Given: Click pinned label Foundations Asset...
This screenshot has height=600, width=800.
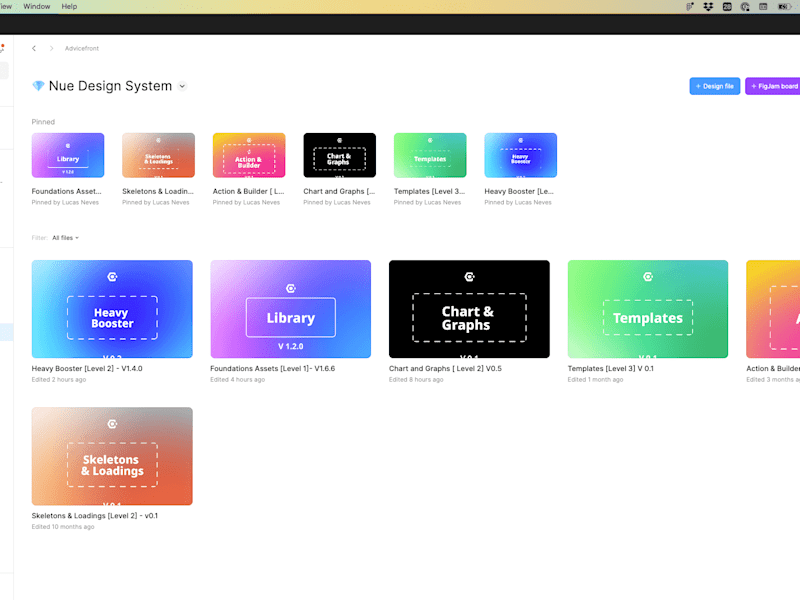Looking at the screenshot, I should pyautogui.click(x=66, y=191).
